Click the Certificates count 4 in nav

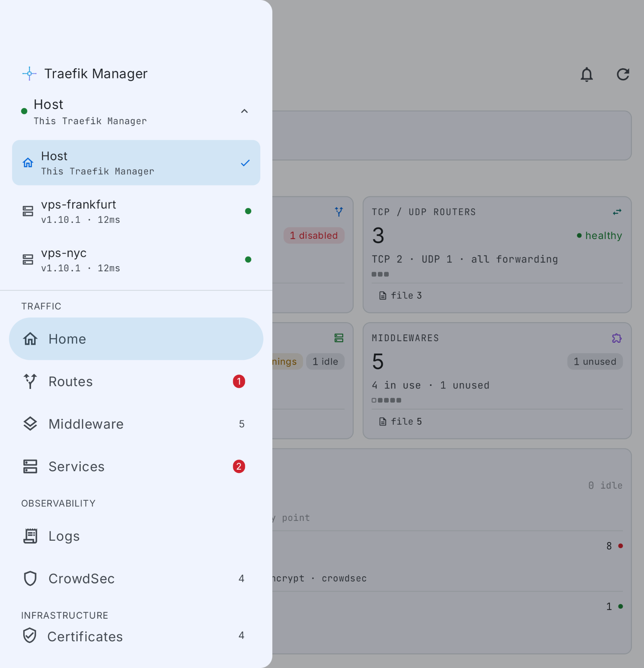(241, 635)
